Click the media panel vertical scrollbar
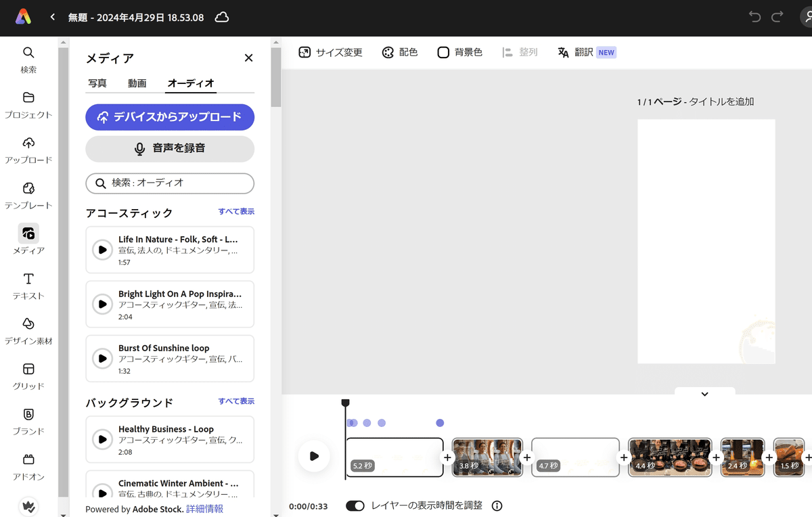812x517 pixels. [275, 76]
